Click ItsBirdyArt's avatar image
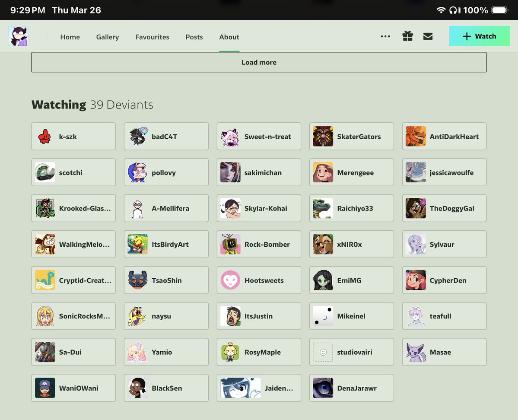518x420 pixels. click(x=138, y=244)
